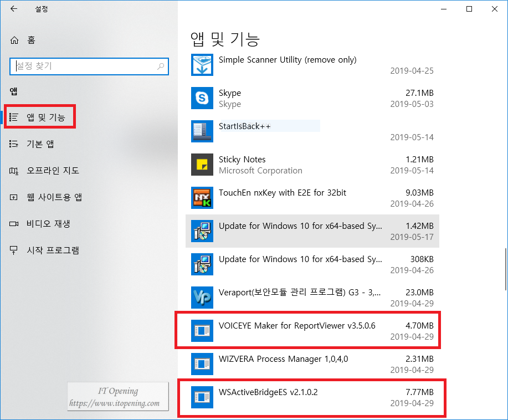This screenshot has width=508, height=420.
Task: Click the 앱 및 기능 list icon
Action: pos(14,117)
